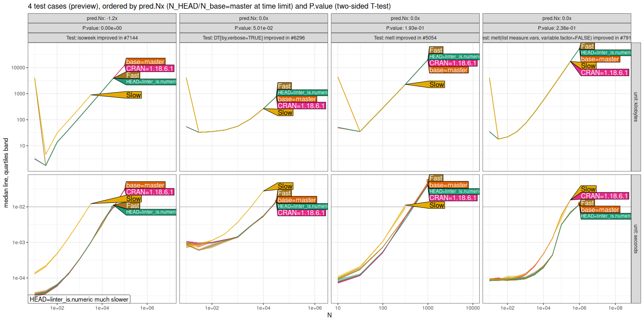Click y-axis tick '1e-04' on seconds row
Image resolution: width=644 pixels, height=322 pixels.
tap(19, 278)
